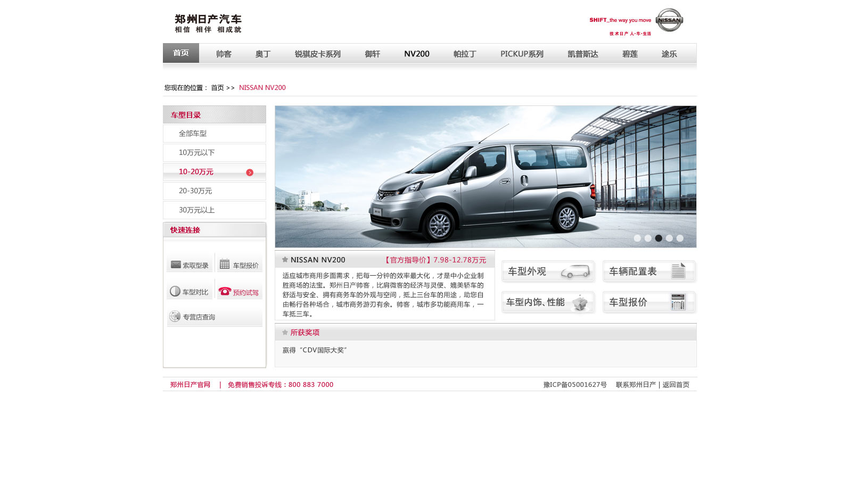Click the star icon beside NISSAN NV200 heading
The height and width of the screenshot is (504, 864).
click(285, 260)
